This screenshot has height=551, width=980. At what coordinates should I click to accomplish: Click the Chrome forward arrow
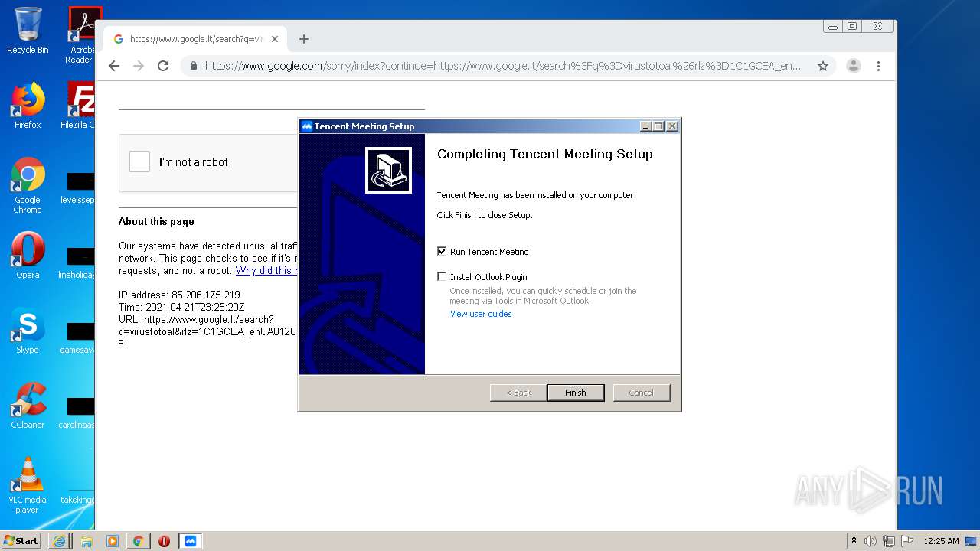[139, 66]
